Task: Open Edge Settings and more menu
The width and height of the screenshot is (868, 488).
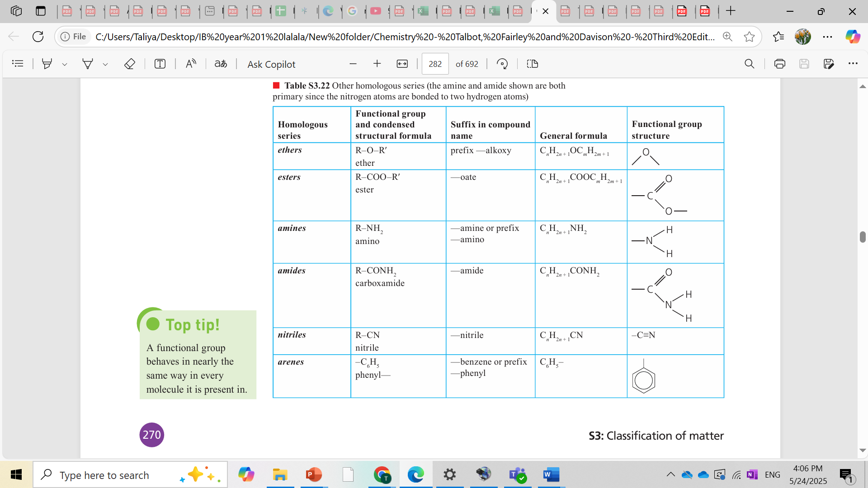Action: click(827, 37)
